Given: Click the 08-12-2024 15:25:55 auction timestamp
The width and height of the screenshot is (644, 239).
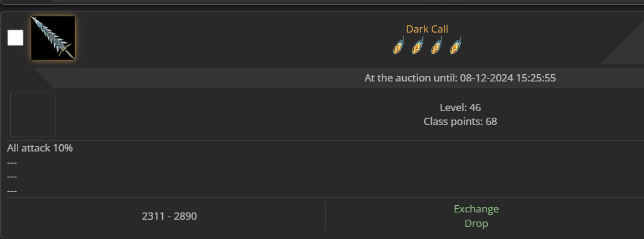Looking at the screenshot, I should pyautogui.click(x=508, y=78).
